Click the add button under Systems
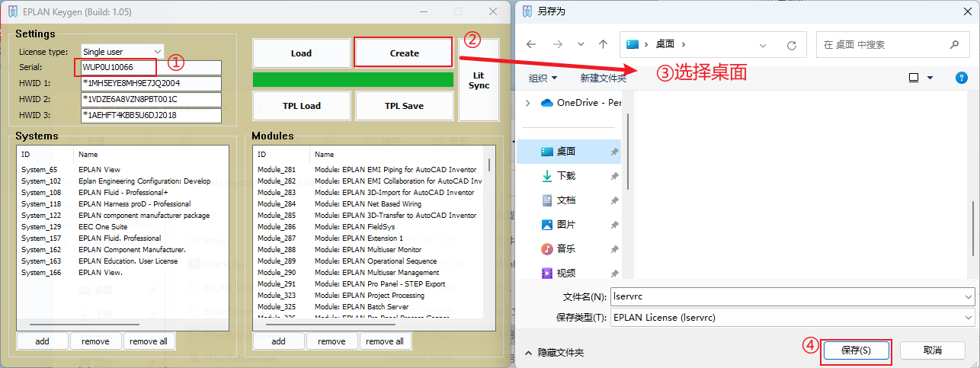 click(x=42, y=341)
